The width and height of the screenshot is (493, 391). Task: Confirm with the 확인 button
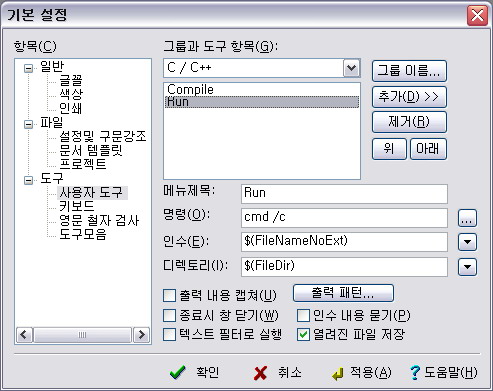[x=195, y=372]
